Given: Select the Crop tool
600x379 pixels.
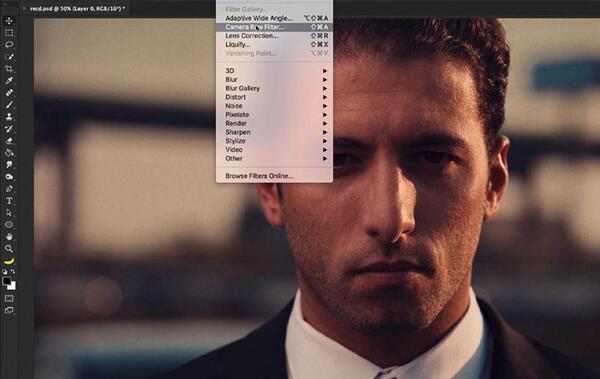Looking at the screenshot, I should click(9, 69).
